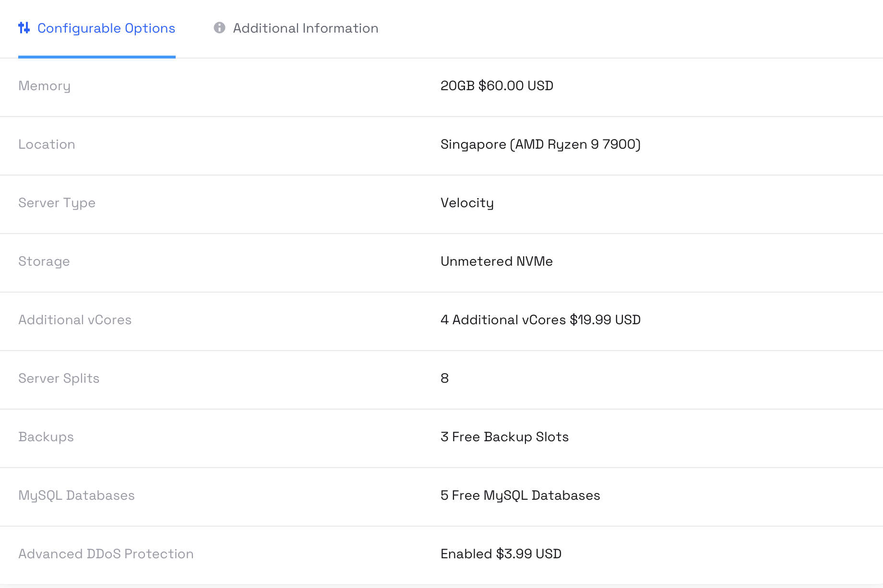Viewport: 883px width, 588px height.
Task: Click the Backups row label
Action: coord(46,437)
